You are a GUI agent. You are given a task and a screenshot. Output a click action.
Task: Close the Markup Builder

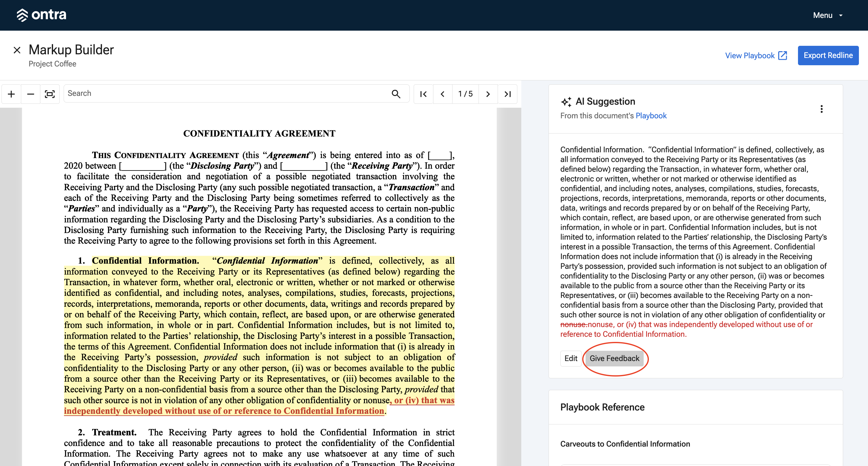click(17, 50)
